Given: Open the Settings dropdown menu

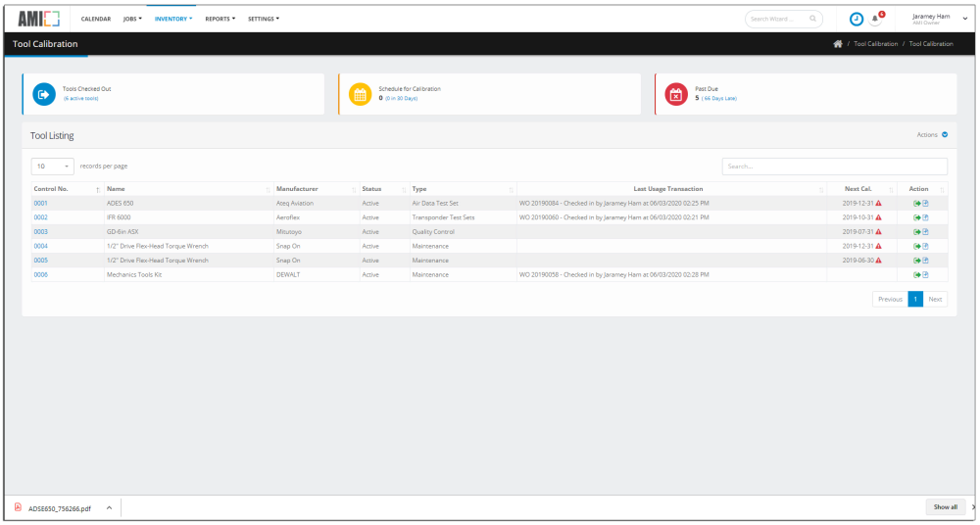Looking at the screenshot, I should pyautogui.click(x=263, y=19).
